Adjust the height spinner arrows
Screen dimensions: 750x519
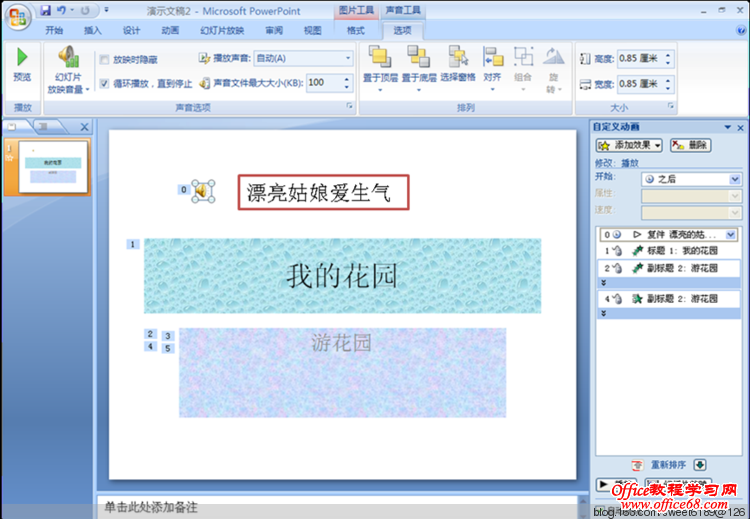tap(668, 58)
